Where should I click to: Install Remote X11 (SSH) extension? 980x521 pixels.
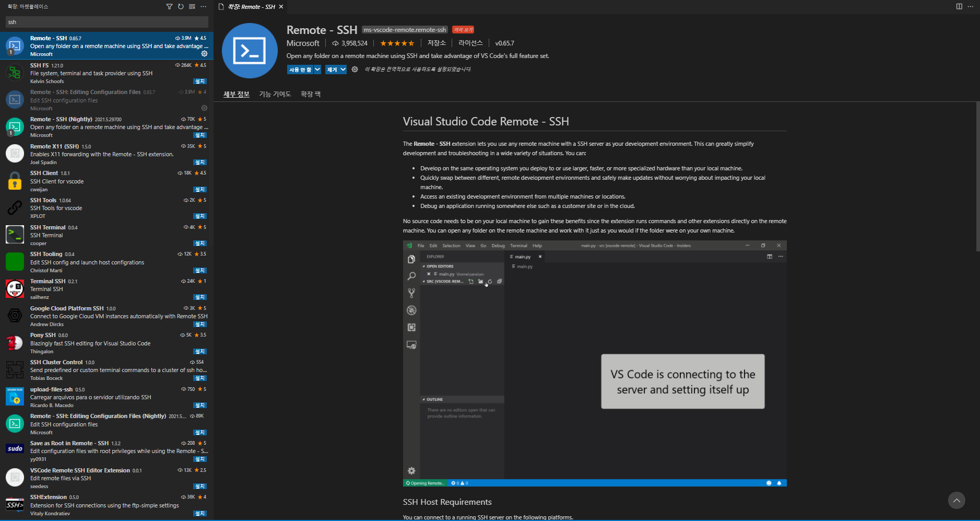[200, 163]
